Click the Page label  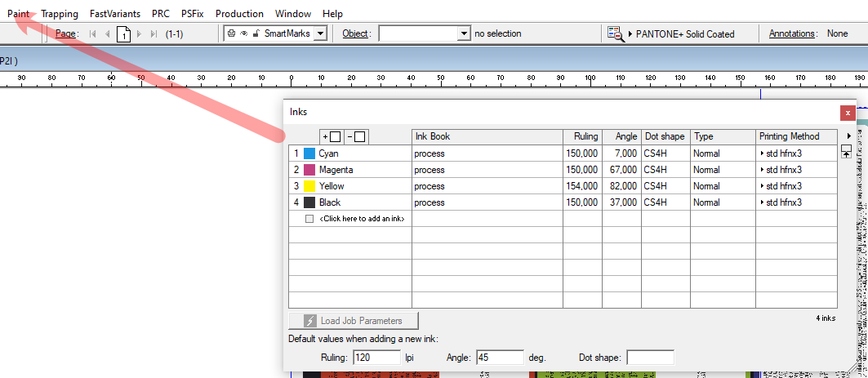tap(66, 33)
